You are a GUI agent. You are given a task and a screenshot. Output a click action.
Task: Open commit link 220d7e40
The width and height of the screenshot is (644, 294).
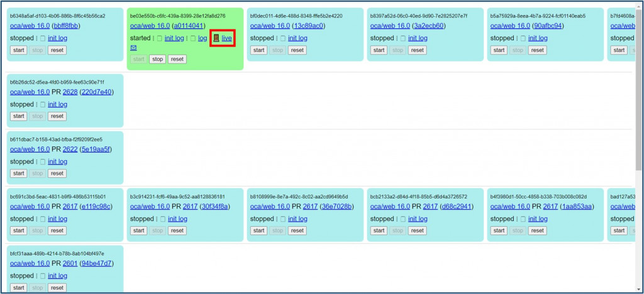coord(96,92)
